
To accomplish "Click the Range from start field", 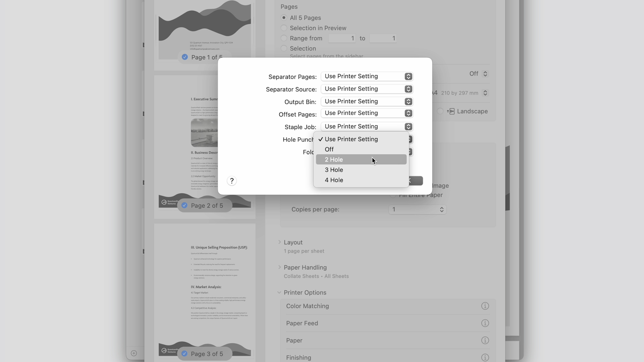I will pyautogui.click(x=342, y=38).
